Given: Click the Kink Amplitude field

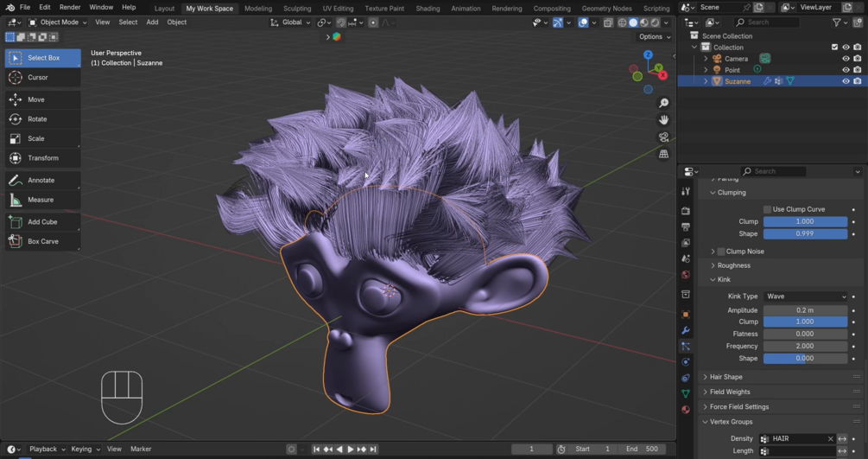Looking at the screenshot, I should tap(806, 310).
